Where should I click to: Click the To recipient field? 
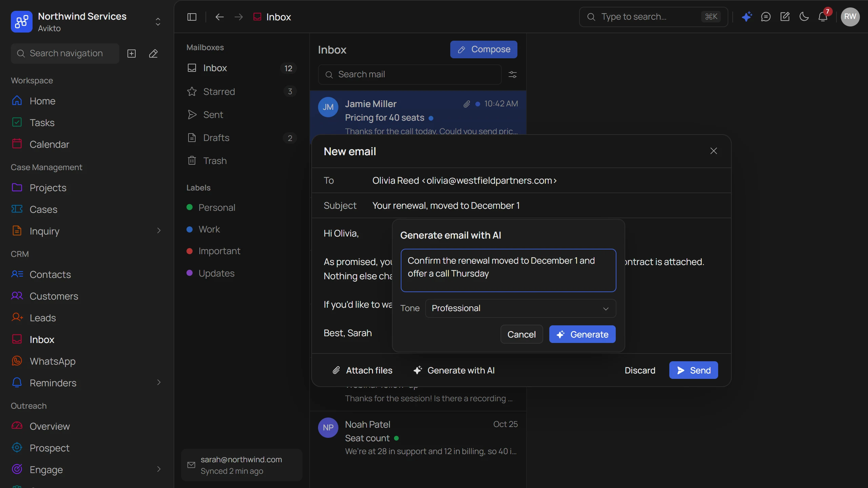[521, 181]
